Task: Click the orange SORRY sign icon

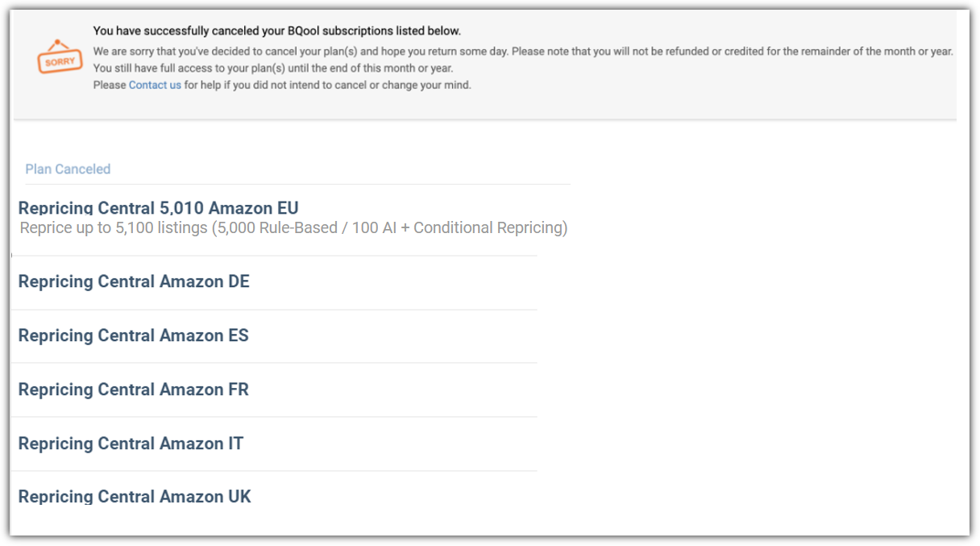Action: [60, 58]
